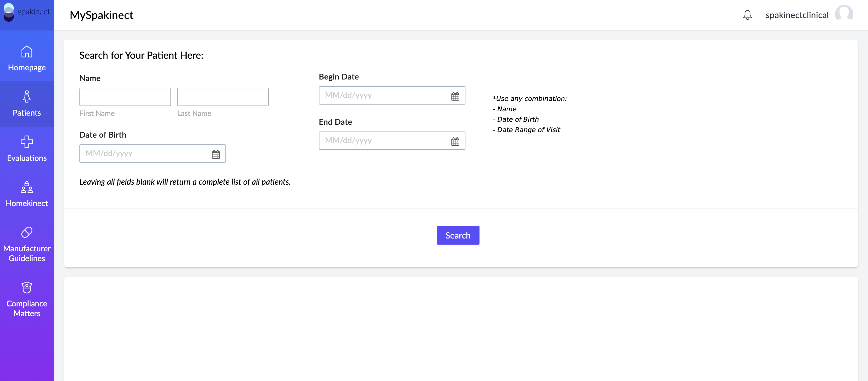Click '*Use any combination:' hint text

[530, 98]
